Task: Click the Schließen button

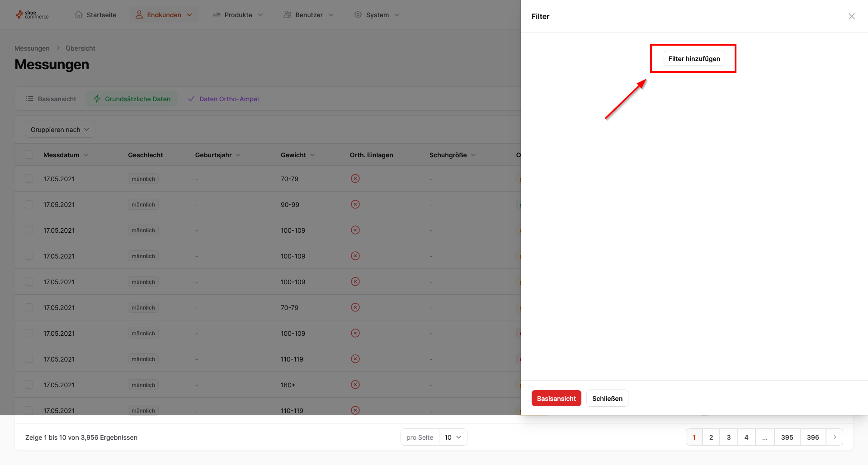Action: pyautogui.click(x=607, y=398)
